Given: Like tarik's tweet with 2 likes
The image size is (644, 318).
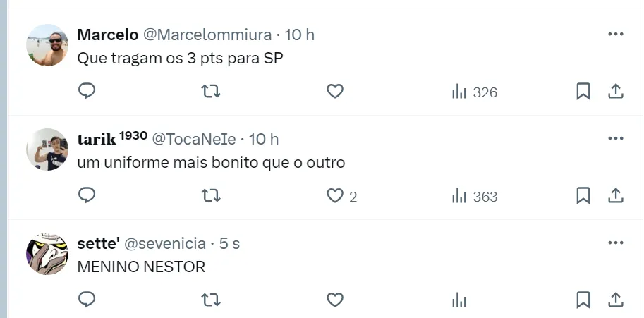Looking at the screenshot, I should pyautogui.click(x=335, y=195).
